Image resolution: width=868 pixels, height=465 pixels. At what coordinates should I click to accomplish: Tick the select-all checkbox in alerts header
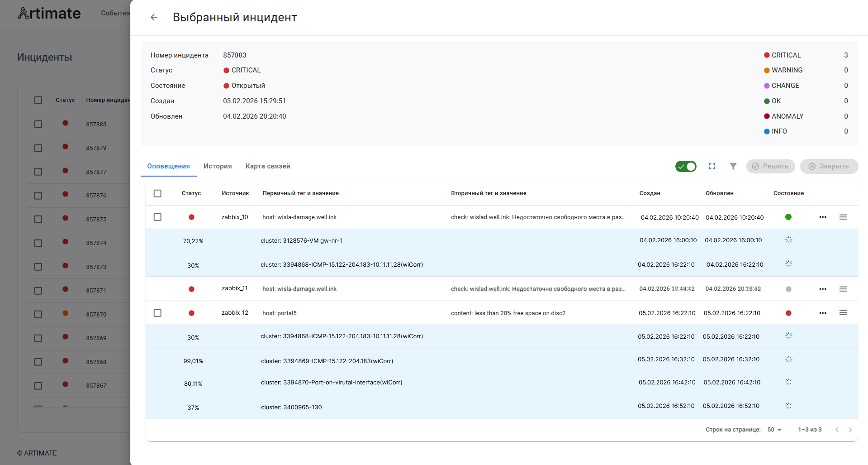point(157,193)
